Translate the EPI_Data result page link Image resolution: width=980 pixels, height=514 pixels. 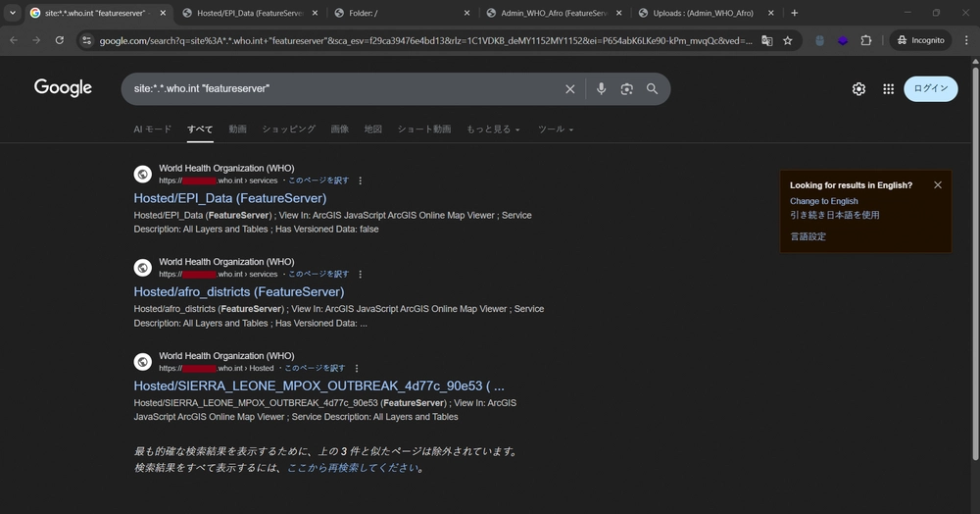(x=318, y=180)
